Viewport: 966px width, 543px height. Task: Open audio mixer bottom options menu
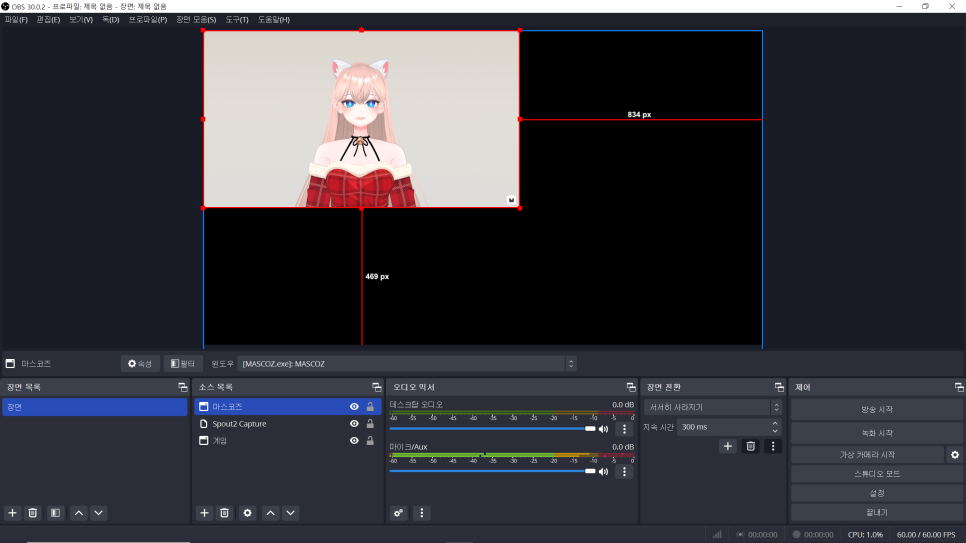click(x=421, y=513)
